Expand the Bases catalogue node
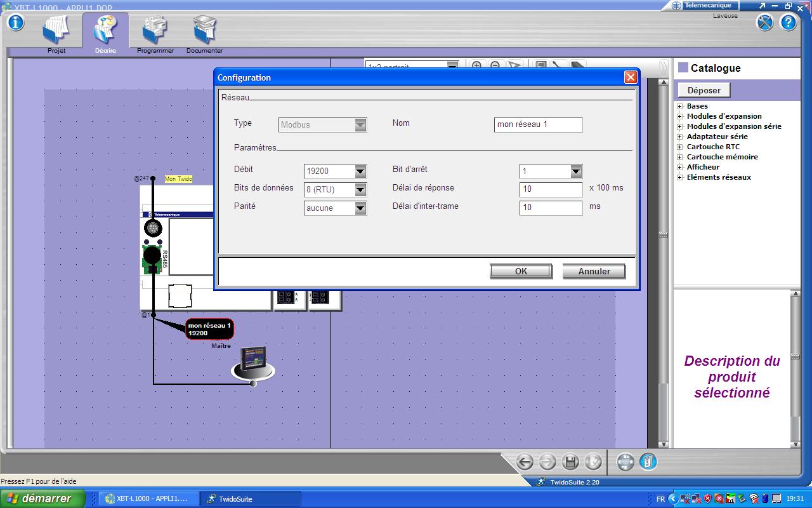Image resolution: width=812 pixels, height=508 pixels. tap(680, 106)
